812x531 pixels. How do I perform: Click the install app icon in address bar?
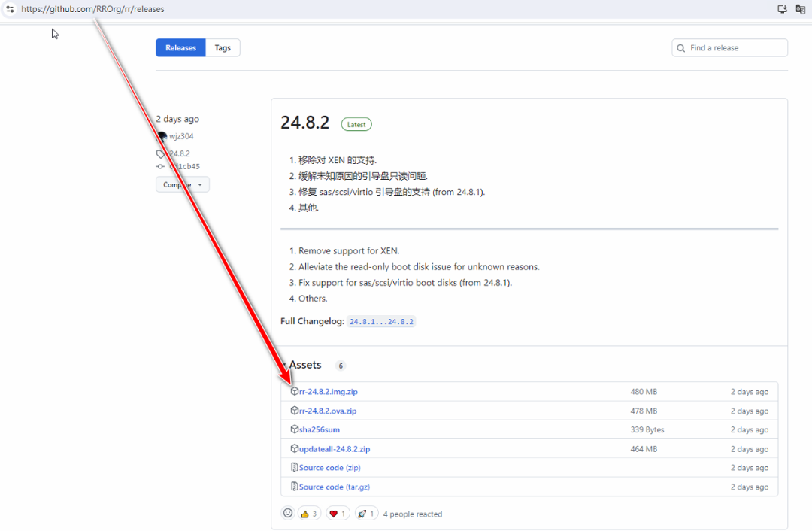point(782,9)
